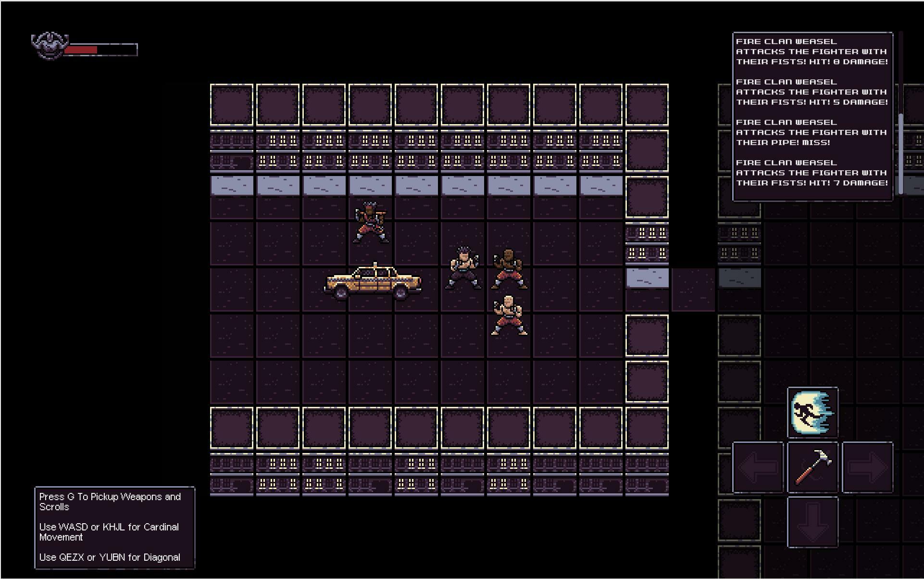Click the yellow taxi cab
This screenshot has height=579, width=924.
pos(373,282)
